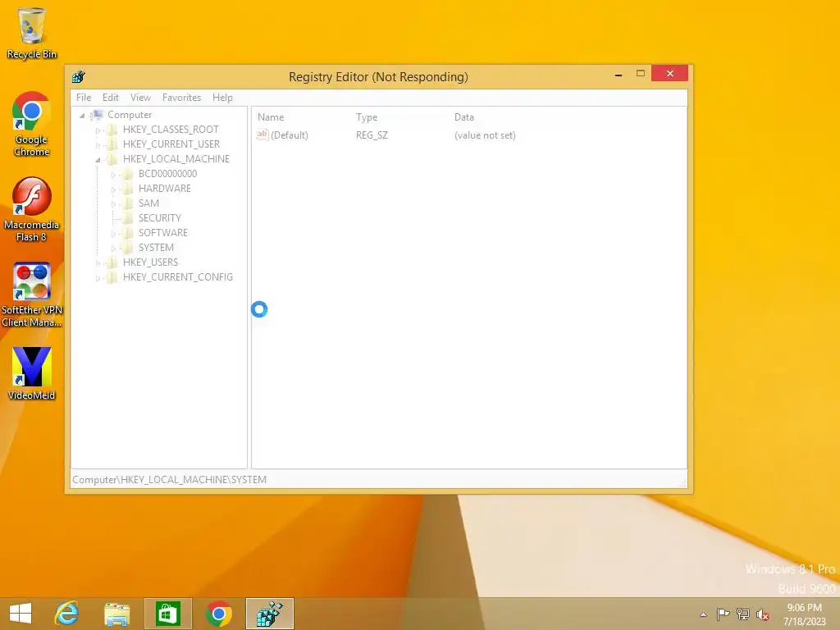The width and height of the screenshot is (840, 630).
Task: Click the REG_SZ type cell
Action: [x=372, y=135]
